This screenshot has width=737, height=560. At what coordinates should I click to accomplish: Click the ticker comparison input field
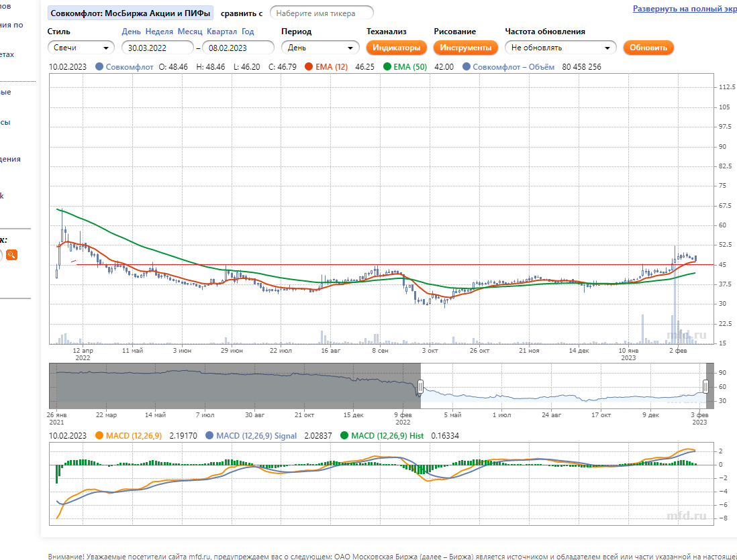[x=322, y=13]
